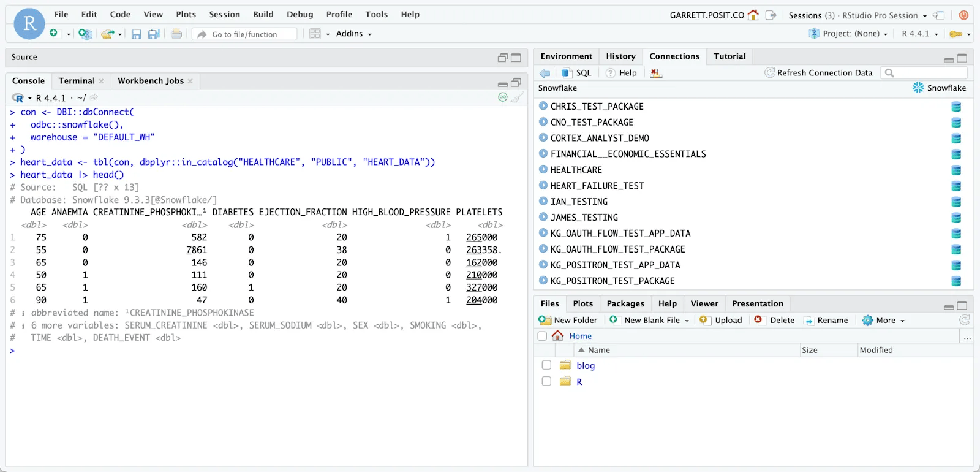
Task: Click the disconnect connection icon
Action: point(656,73)
